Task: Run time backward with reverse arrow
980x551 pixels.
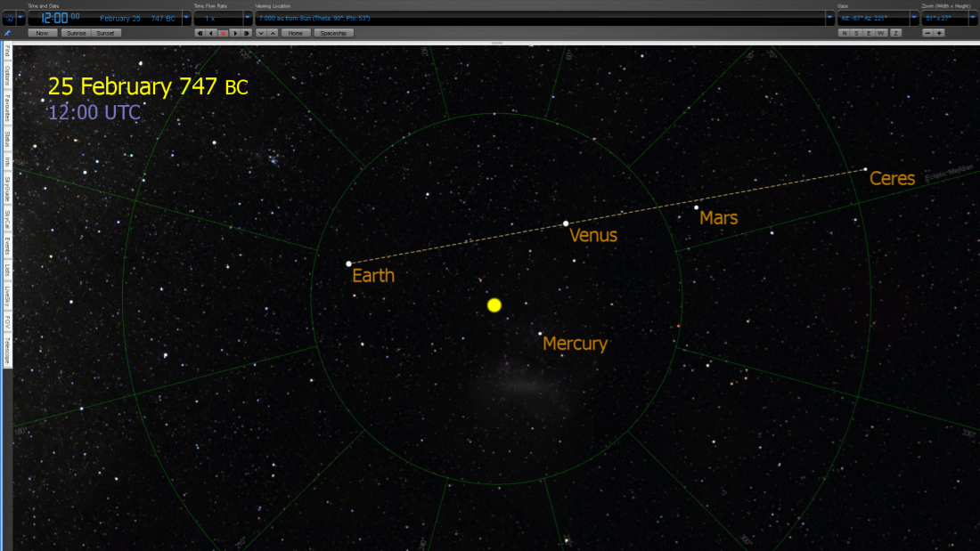Action: (211, 33)
